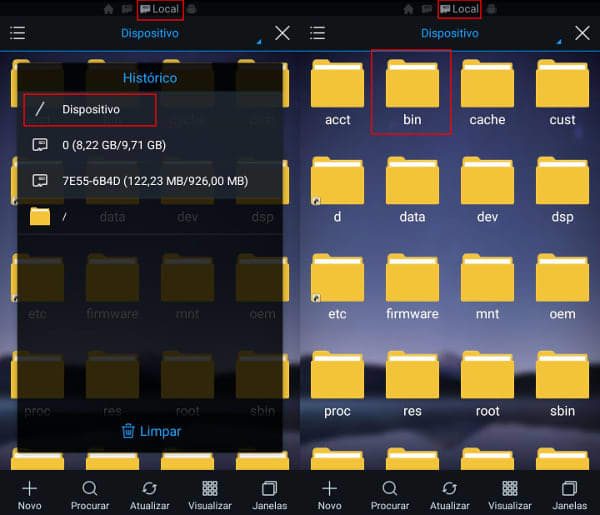Choose 7E55-6B4D SD card entry in Histórico
600x515 pixels.
coord(150,181)
